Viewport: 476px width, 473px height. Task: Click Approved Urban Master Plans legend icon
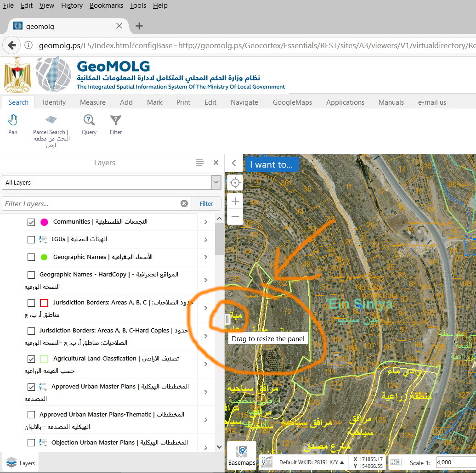click(x=43, y=387)
